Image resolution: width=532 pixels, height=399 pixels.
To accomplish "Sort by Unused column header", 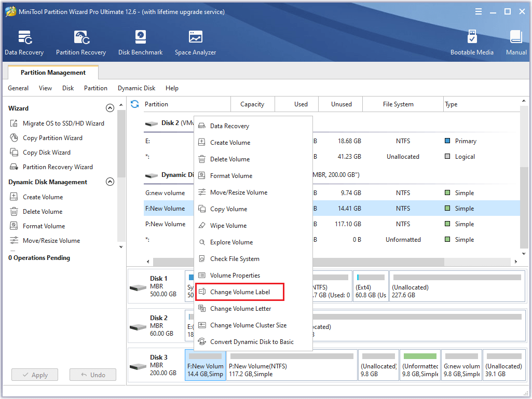I will tap(342, 104).
